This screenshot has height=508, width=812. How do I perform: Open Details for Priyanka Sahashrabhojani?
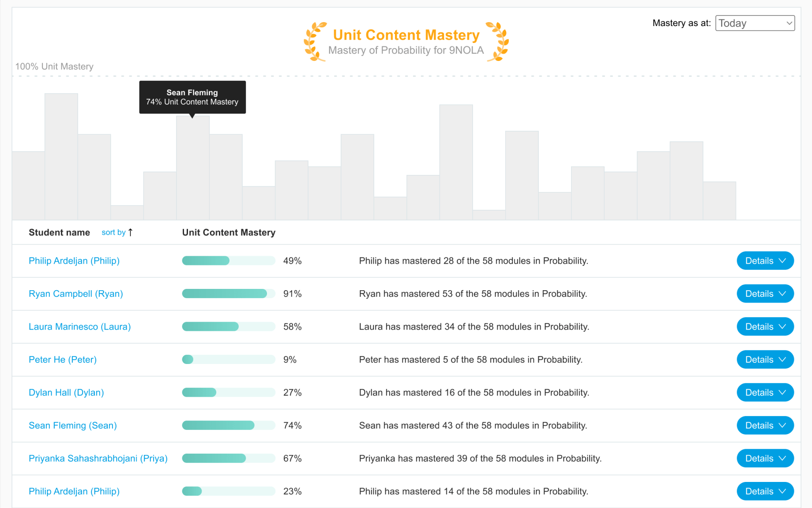(765, 459)
